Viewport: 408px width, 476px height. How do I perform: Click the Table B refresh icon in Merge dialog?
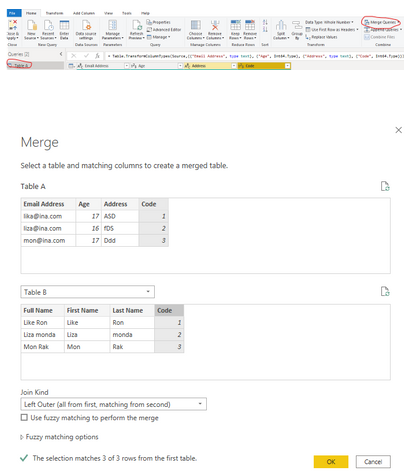pos(385,291)
